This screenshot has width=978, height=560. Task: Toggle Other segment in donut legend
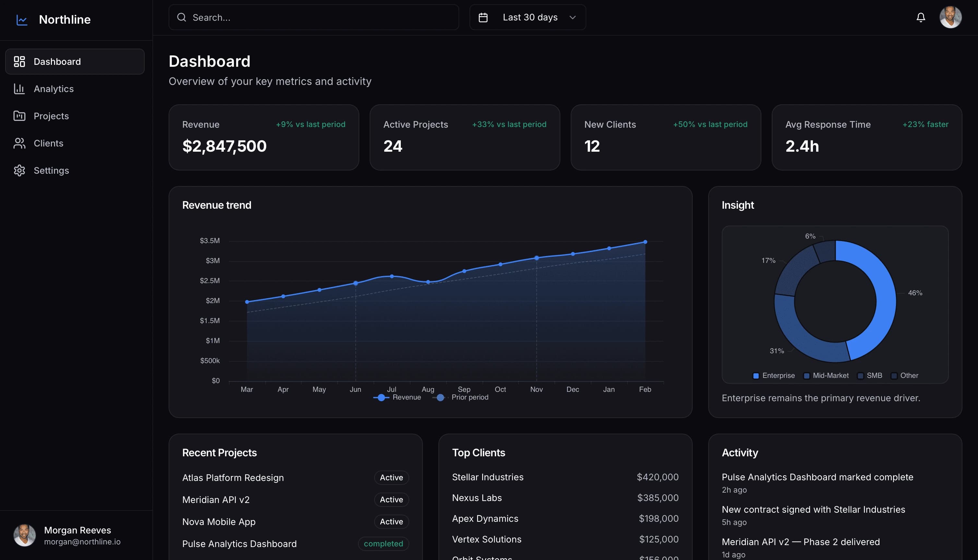point(905,375)
